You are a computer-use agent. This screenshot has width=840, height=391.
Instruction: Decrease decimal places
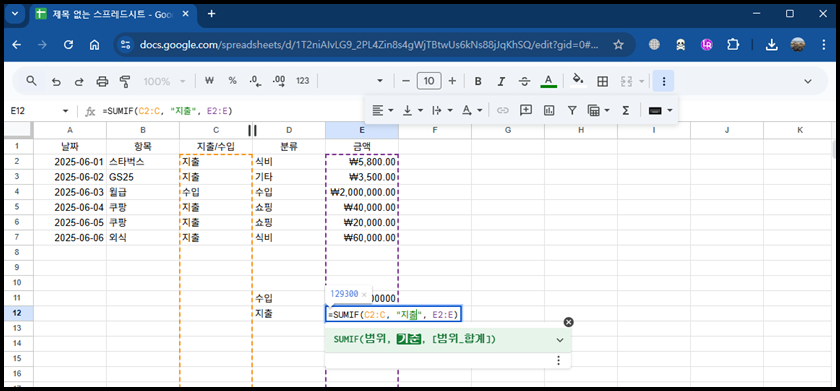click(256, 81)
